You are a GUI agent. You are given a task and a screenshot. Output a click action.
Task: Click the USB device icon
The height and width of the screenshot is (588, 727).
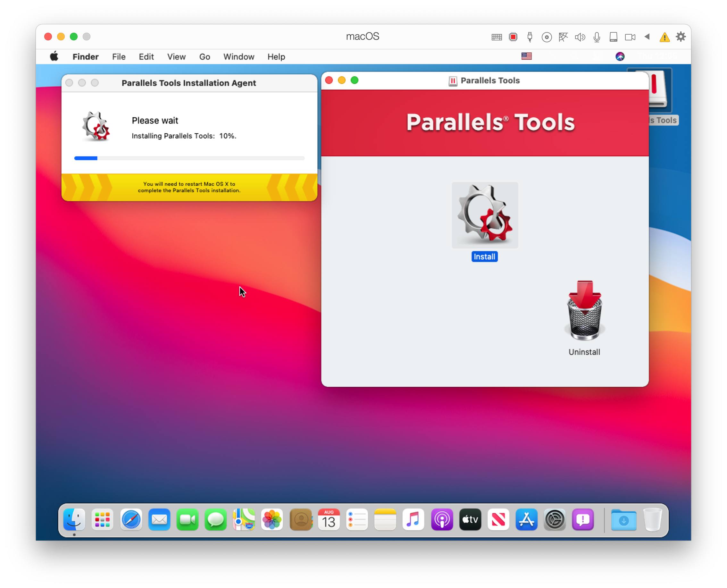click(x=530, y=37)
